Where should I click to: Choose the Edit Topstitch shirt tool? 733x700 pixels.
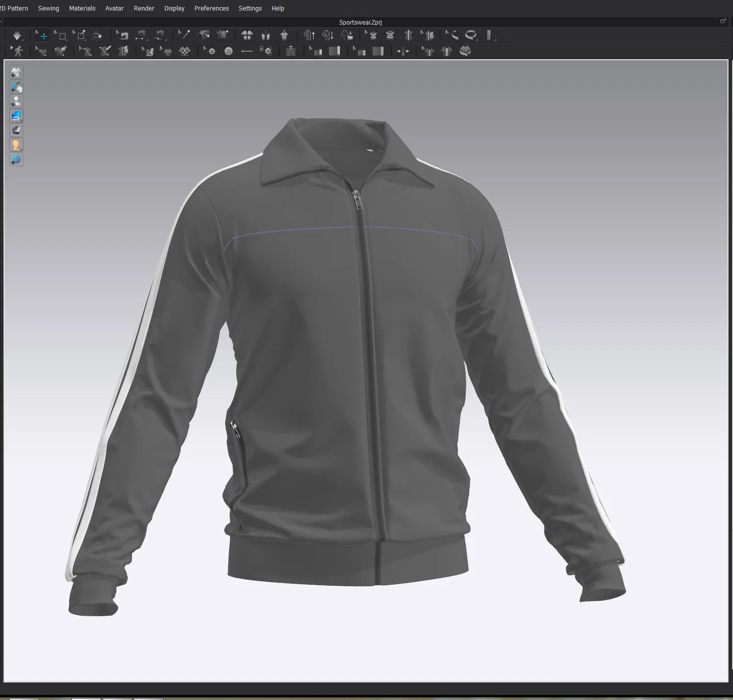point(428,51)
